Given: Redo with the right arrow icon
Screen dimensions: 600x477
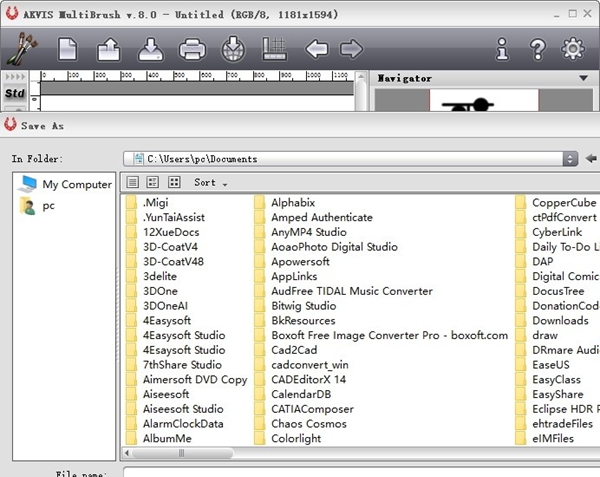Looking at the screenshot, I should pyautogui.click(x=351, y=49).
